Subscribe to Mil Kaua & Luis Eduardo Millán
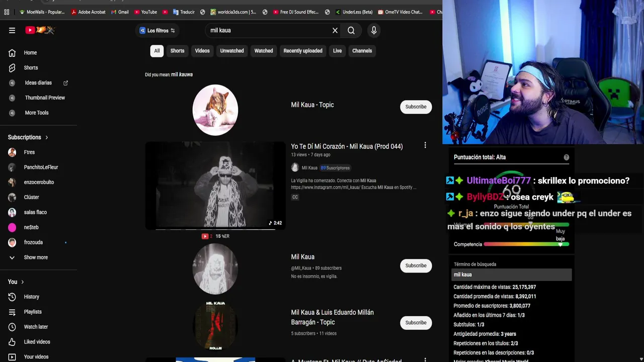This screenshot has height=362, width=644. point(416,323)
